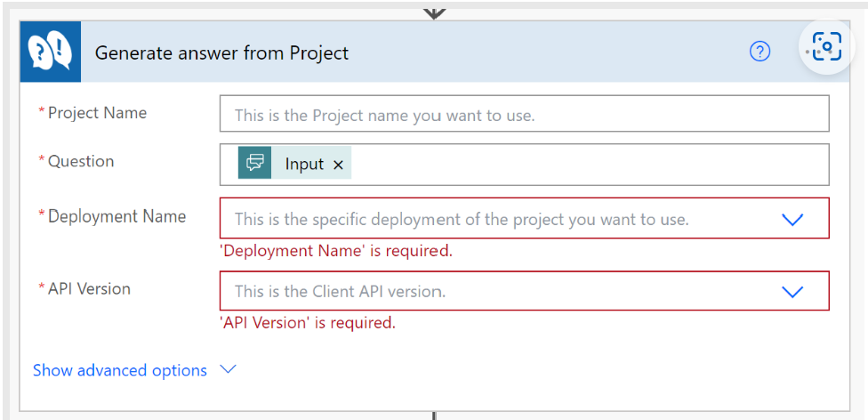Viewport: 868px width, 420px height.
Task: Open the help question mark icon
Action: coord(759,52)
